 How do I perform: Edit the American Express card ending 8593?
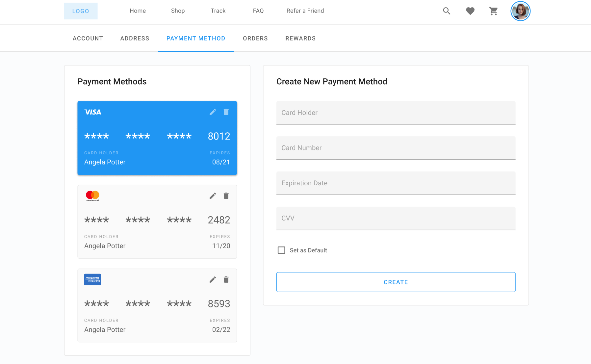point(213,280)
